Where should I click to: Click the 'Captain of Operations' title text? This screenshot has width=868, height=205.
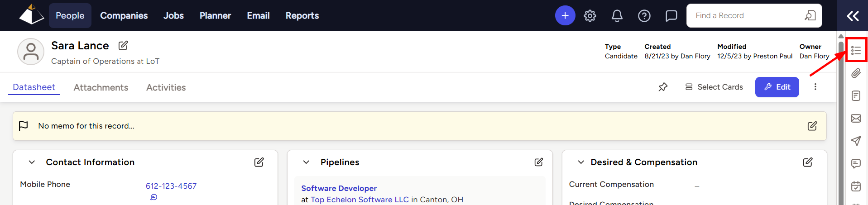(x=93, y=61)
